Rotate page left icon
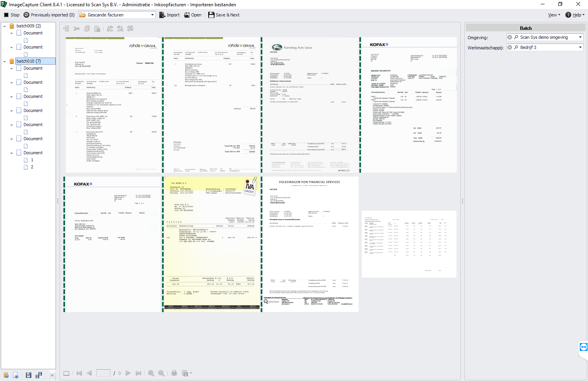 (x=110, y=29)
